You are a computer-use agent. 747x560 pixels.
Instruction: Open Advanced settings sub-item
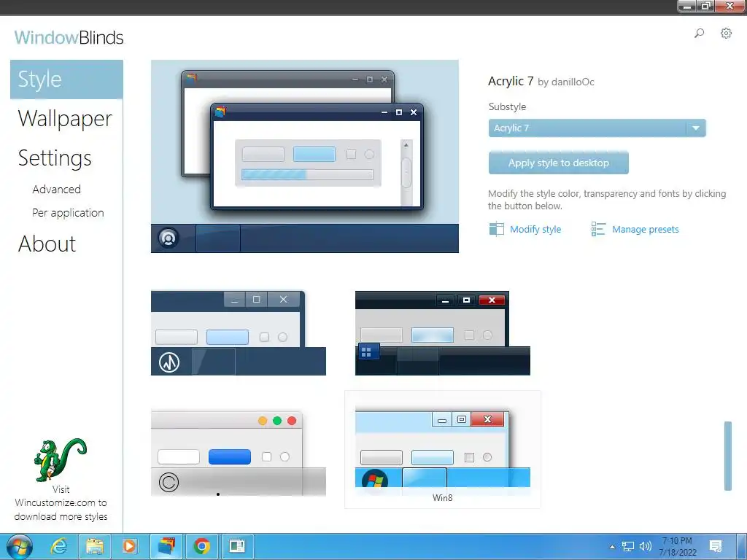[56, 189]
